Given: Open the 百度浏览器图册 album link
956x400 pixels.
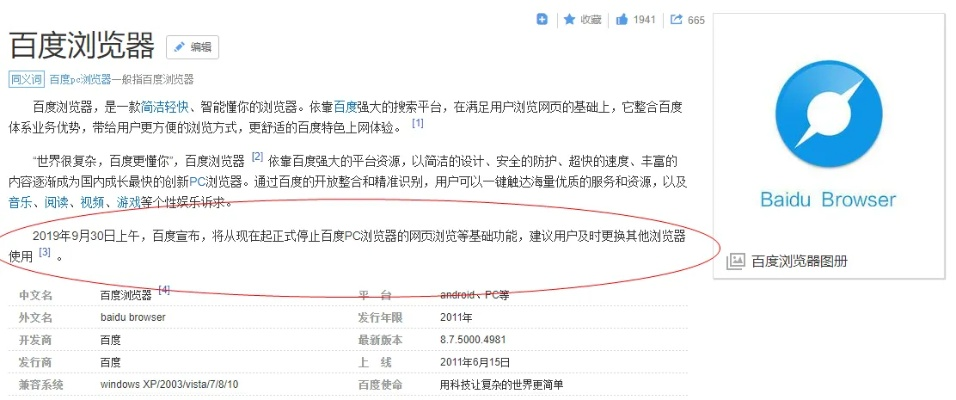Looking at the screenshot, I should [x=799, y=261].
